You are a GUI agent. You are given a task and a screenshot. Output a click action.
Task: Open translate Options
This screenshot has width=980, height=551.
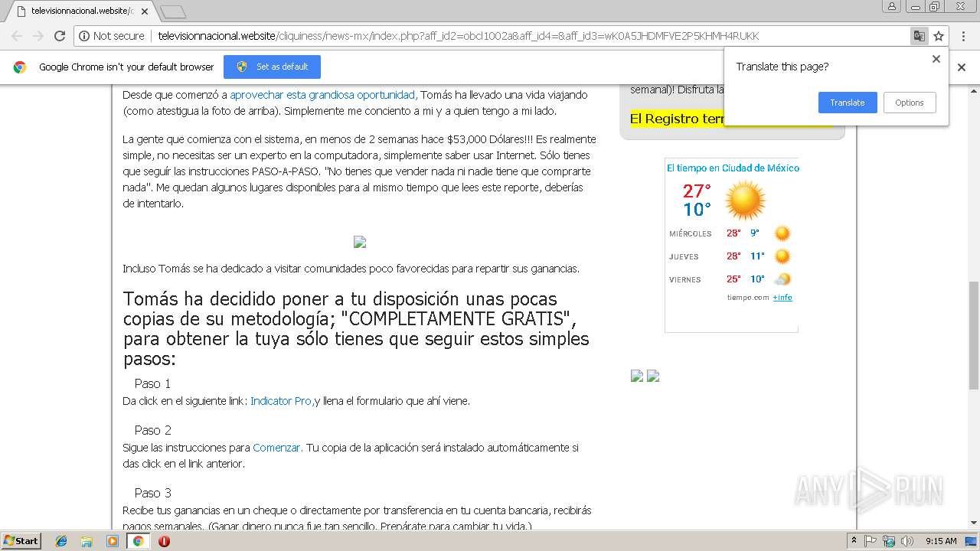(x=910, y=103)
